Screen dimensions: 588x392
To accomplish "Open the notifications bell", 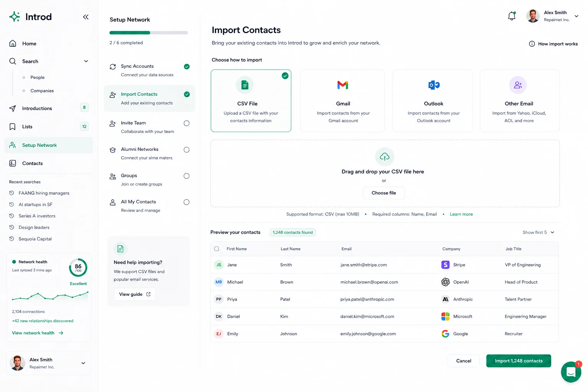I will pos(512,16).
